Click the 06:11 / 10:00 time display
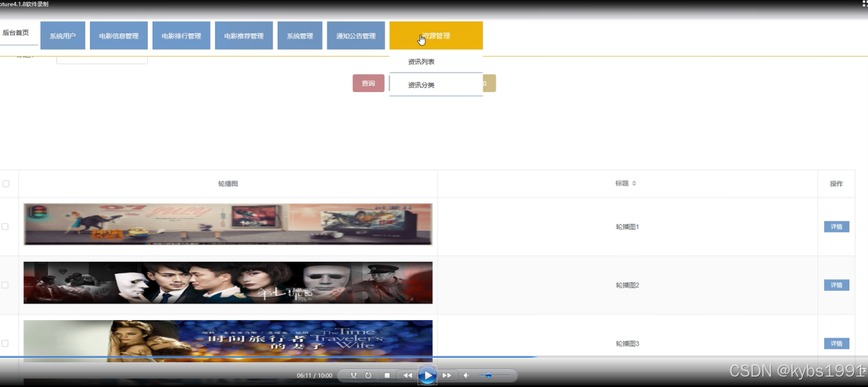Image resolution: width=868 pixels, height=387 pixels. (314, 375)
